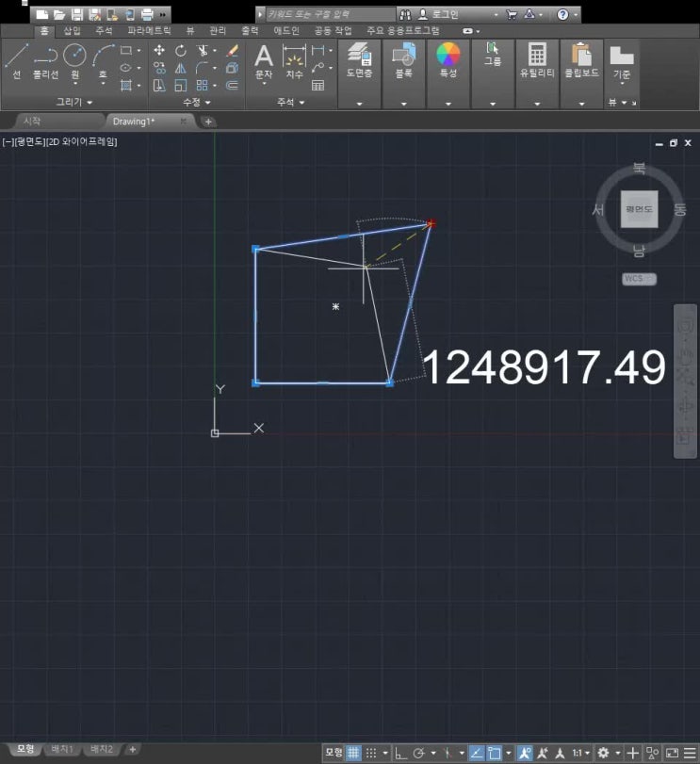Switch to the Manage (관리) ribbon tab

coord(218,31)
